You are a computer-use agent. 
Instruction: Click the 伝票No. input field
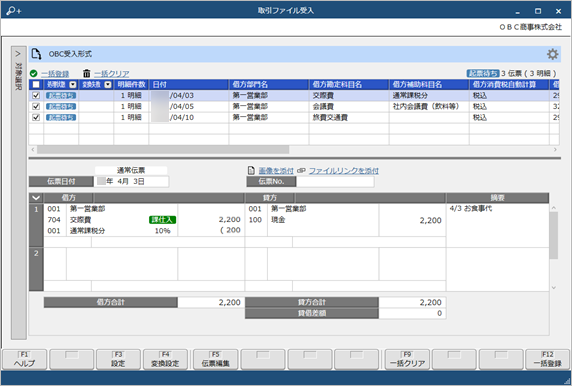(335, 181)
